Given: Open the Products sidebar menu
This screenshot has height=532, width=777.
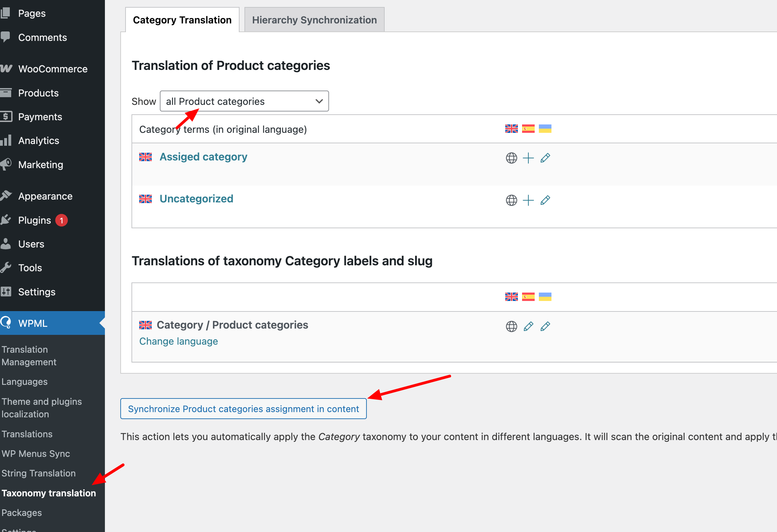Looking at the screenshot, I should pyautogui.click(x=38, y=93).
